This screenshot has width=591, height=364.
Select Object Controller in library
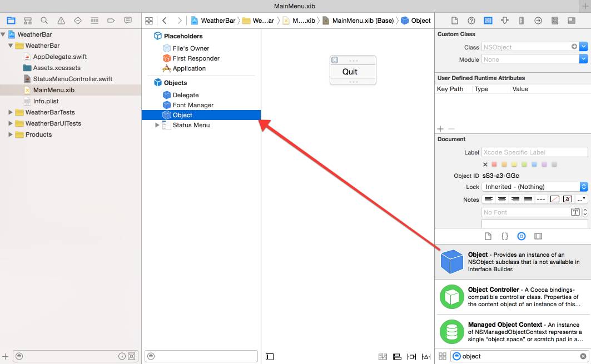pyautogui.click(x=513, y=297)
